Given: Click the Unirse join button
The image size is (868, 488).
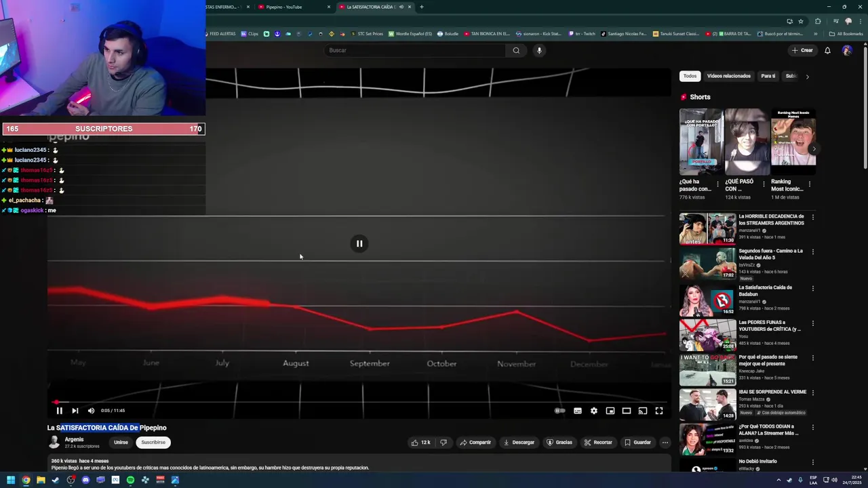Looking at the screenshot, I should (x=121, y=443).
